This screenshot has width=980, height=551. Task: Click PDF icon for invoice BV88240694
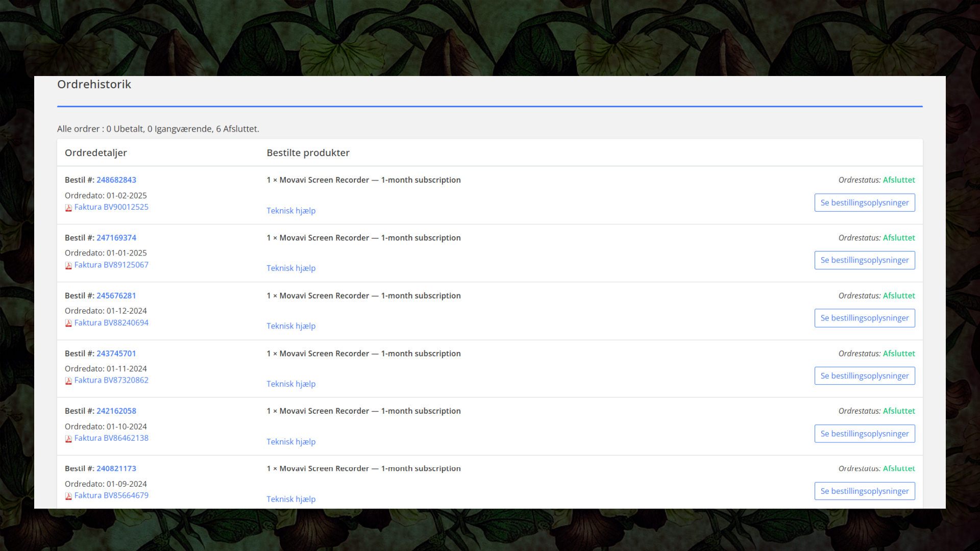coord(68,323)
